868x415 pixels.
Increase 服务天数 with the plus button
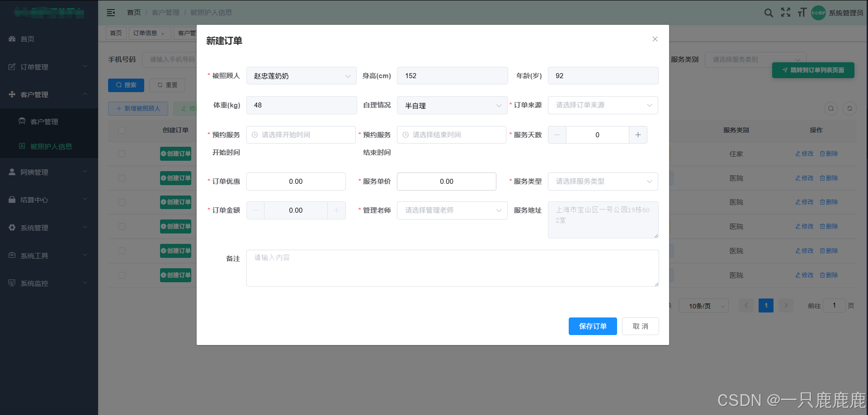(x=638, y=135)
